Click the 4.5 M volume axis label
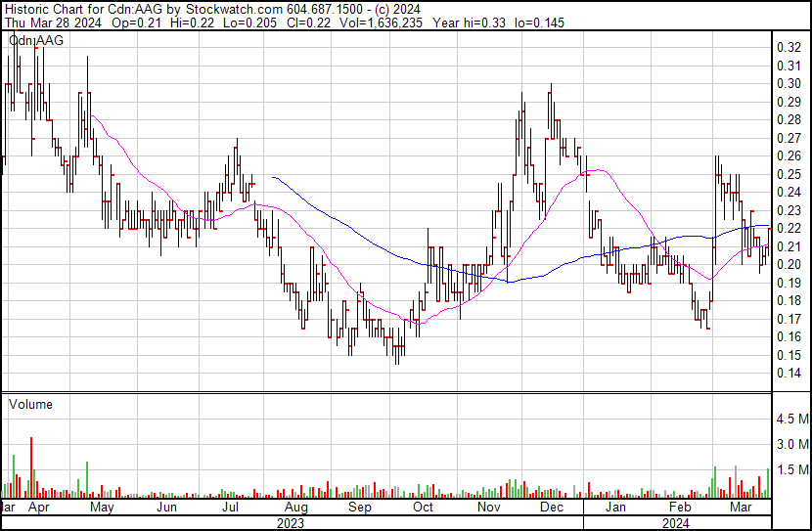Screen dimensions: 812x531 pos(791,420)
